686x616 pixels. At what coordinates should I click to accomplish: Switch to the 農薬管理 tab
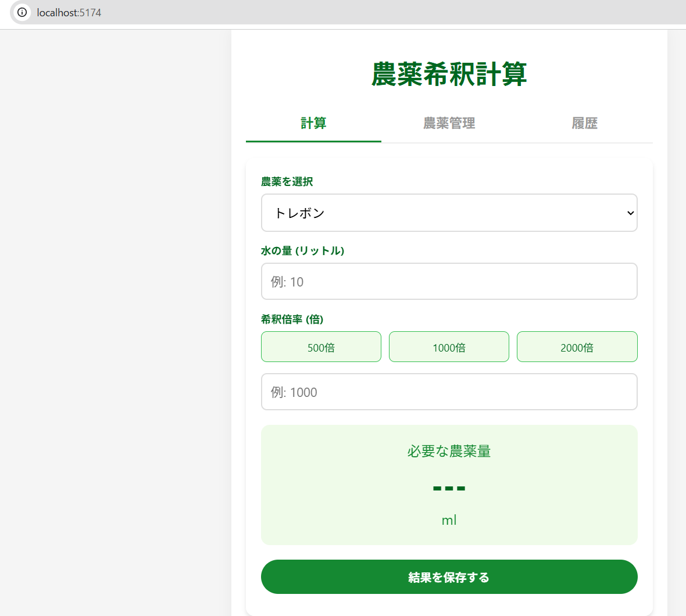coord(449,123)
